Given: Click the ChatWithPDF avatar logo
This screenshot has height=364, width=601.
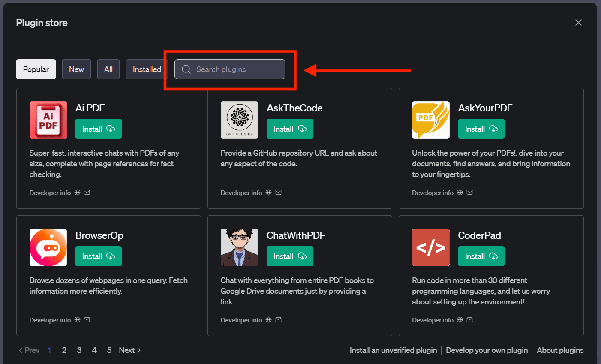Looking at the screenshot, I should [239, 247].
